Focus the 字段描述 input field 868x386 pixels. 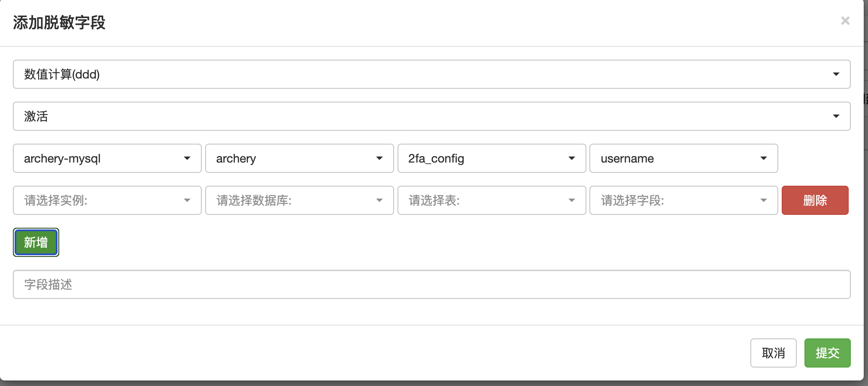[431, 284]
